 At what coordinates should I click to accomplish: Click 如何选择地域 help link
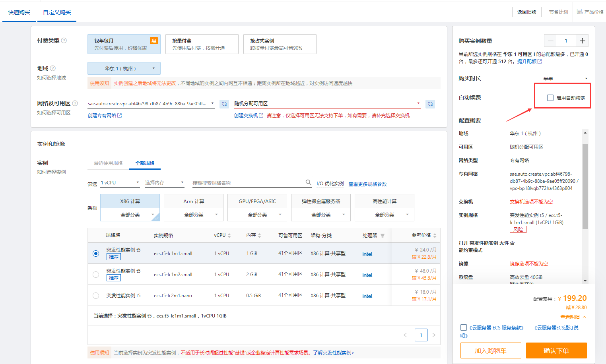pos(51,77)
